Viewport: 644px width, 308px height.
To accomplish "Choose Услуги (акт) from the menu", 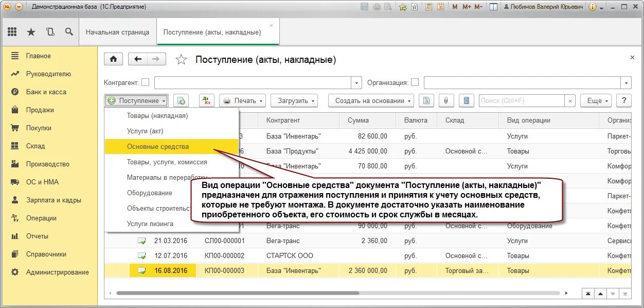I will pyautogui.click(x=172, y=131).
